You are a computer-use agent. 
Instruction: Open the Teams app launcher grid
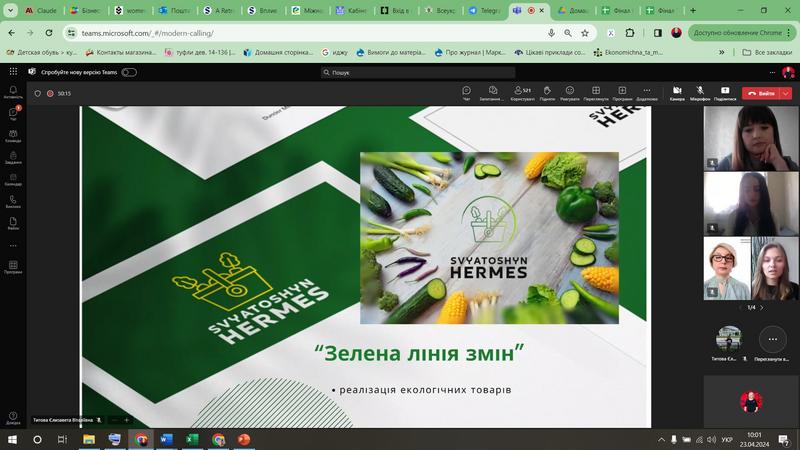pos(13,72)
